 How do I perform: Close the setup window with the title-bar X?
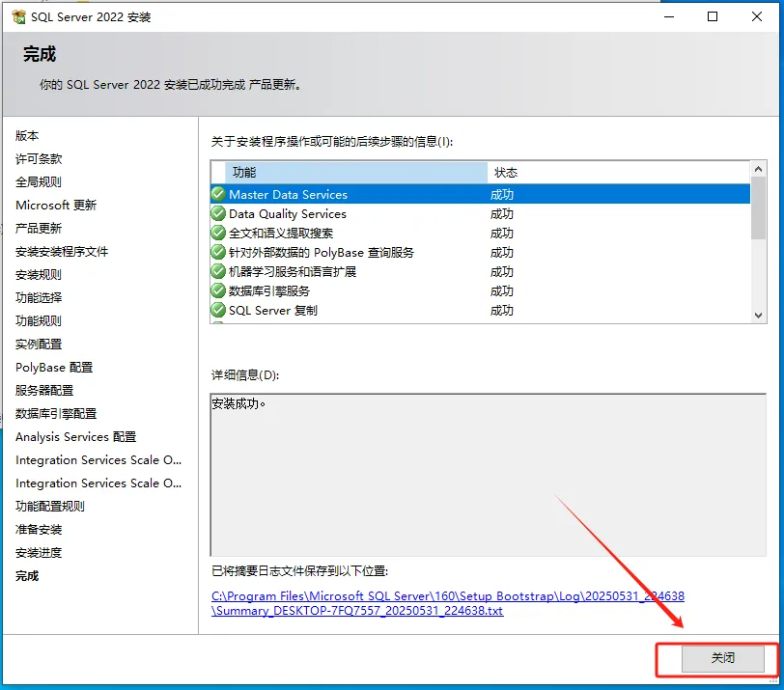point(757,16)
